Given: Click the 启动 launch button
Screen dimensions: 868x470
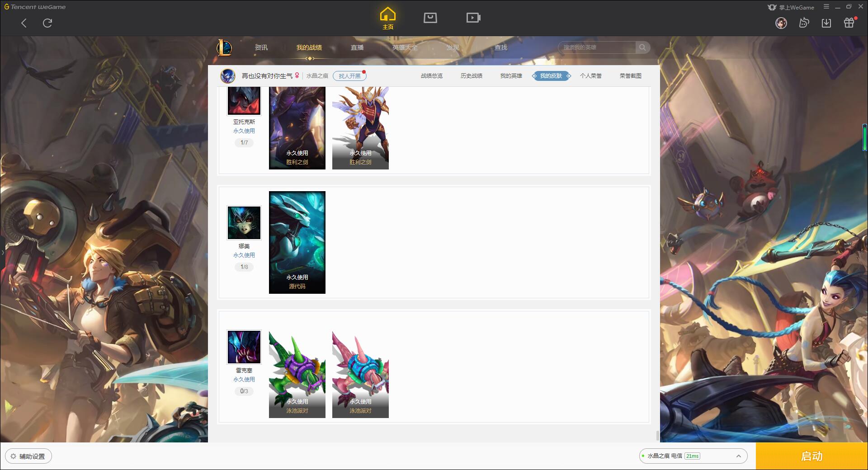Looking at the screenshot, I should (811, 456).
